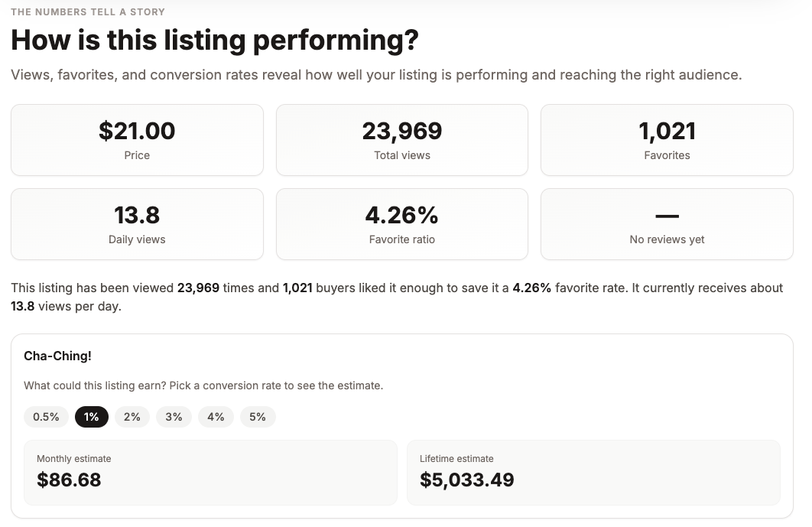Choose the 2% conversion rate

[132, 417]
